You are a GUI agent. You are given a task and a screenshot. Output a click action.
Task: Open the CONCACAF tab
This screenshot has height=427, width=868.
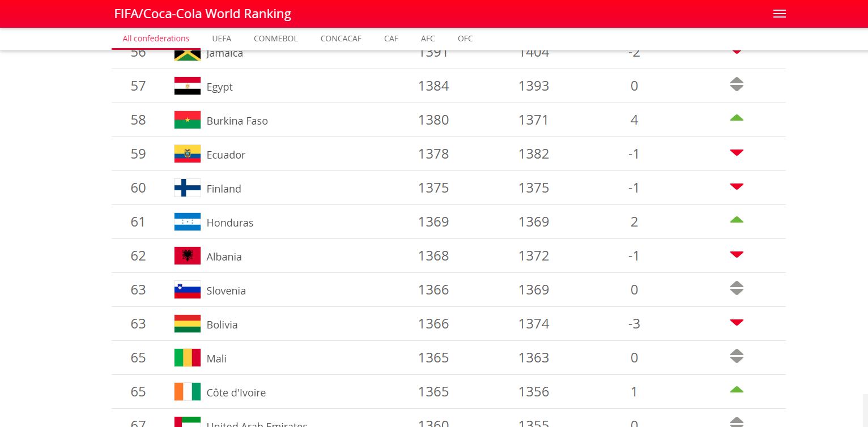341,39
